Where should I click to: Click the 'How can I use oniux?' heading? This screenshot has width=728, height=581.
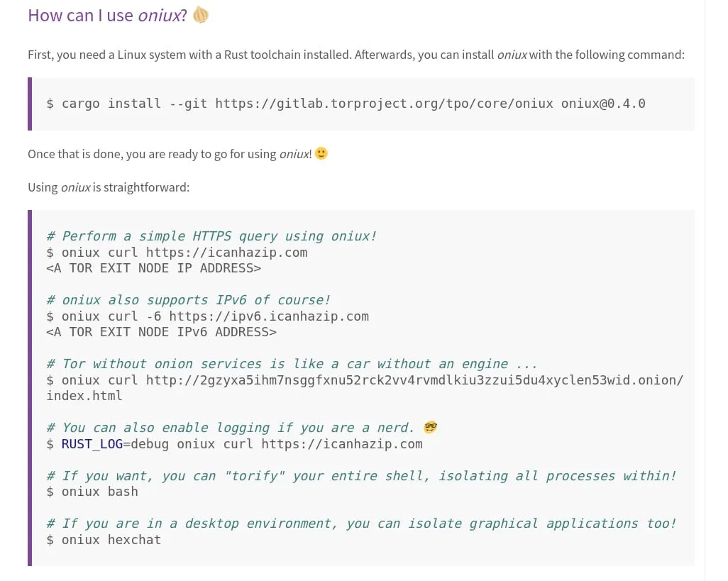click(107, 15)
